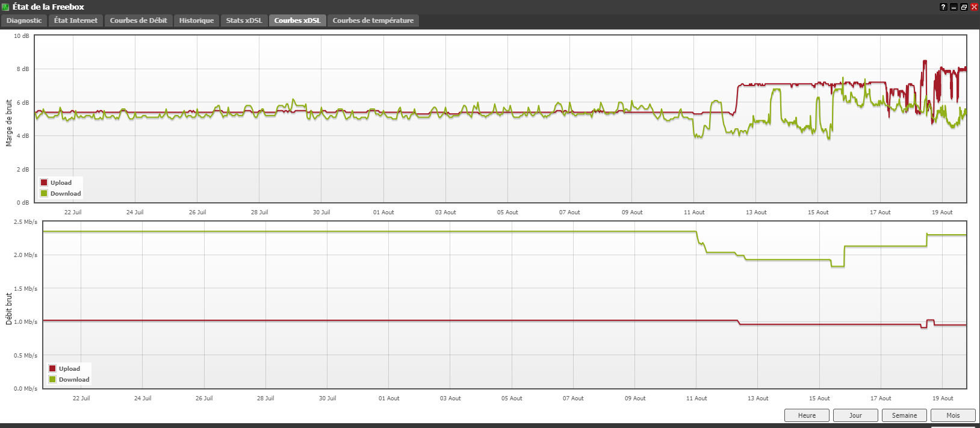Click 19 Aout date on noise margin chart
The height and width of the screenshot is (428, 980).
point(942,212)
